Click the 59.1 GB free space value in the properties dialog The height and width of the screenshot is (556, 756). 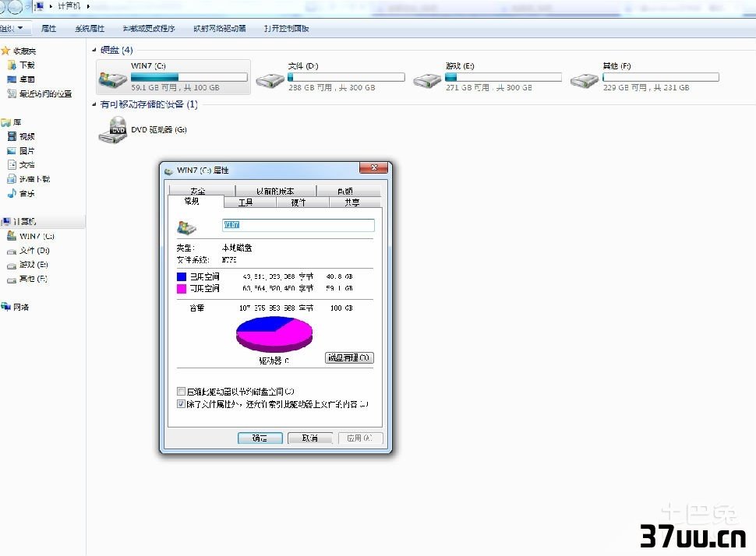pos(340,288)
